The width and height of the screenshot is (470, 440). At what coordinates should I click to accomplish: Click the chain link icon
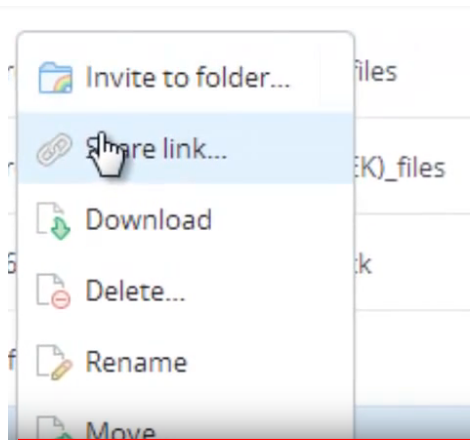54,149
